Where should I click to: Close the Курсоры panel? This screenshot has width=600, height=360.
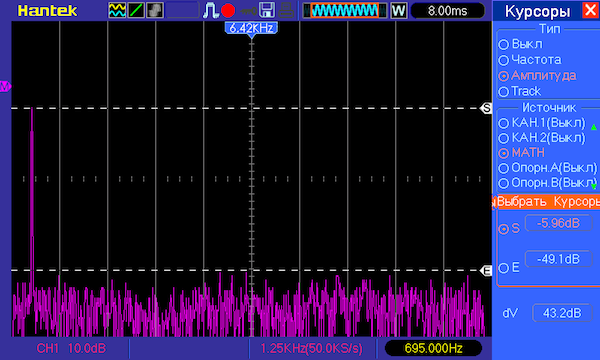590,10
